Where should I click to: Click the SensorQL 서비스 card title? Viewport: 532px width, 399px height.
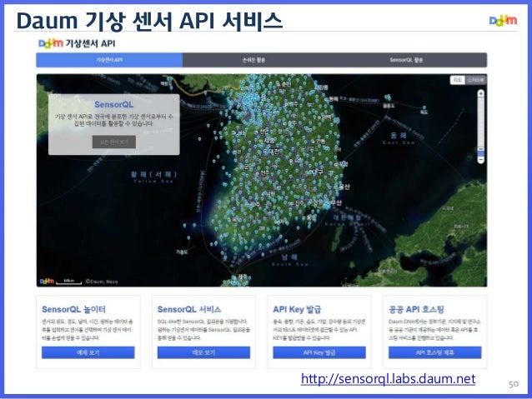click(x=189, y=309)
